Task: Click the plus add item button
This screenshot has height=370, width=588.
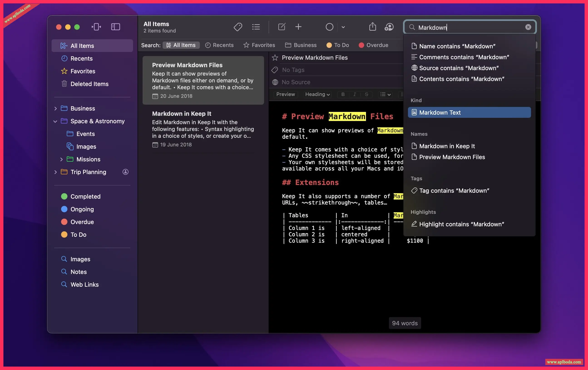Action: (298, 27)
